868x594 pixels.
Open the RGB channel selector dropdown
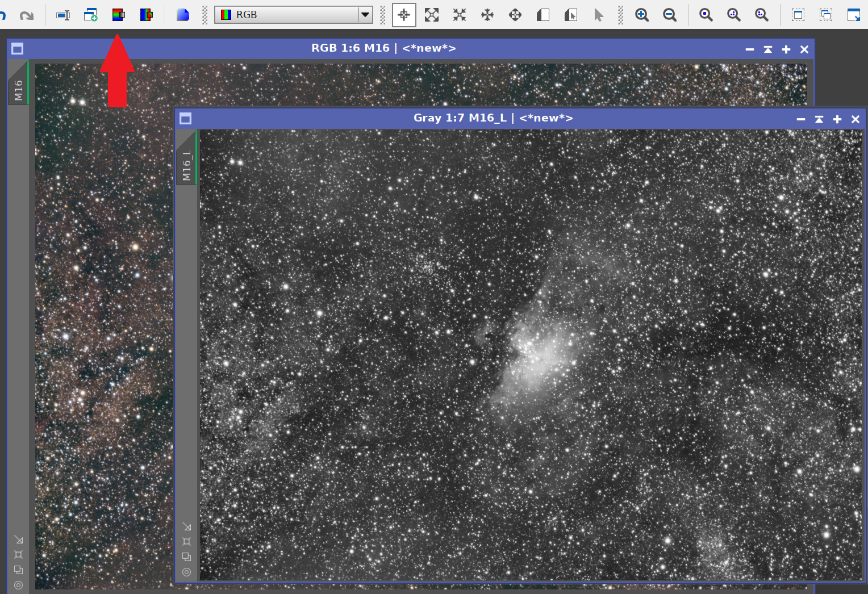(365, 14)
